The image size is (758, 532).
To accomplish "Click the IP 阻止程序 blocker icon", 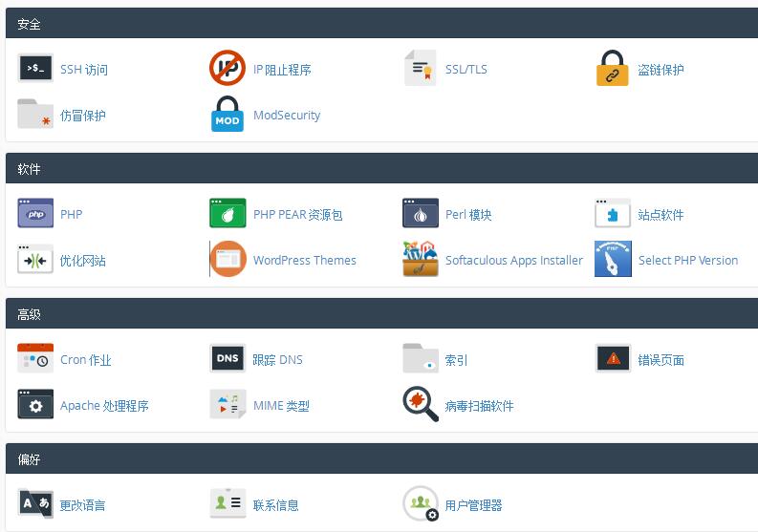I will (x=227, y=69).
